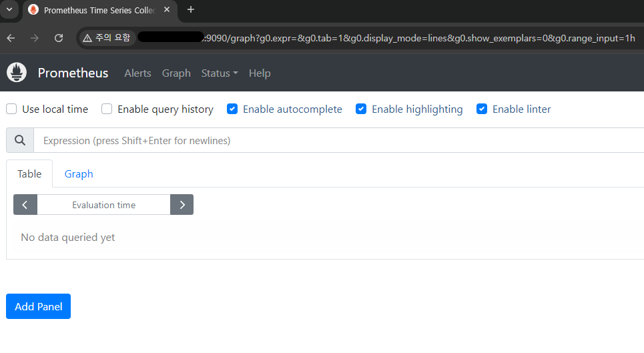The height and width of the screenshot is (353, 644).
Task: Click the Prometheus tab favicon
Action: pos(33,10)
